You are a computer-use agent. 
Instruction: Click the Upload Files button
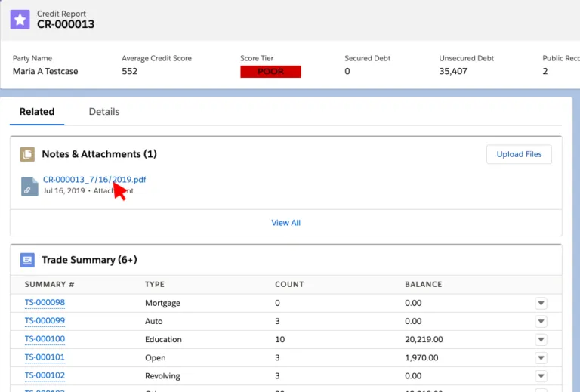[x=519, y=154]
